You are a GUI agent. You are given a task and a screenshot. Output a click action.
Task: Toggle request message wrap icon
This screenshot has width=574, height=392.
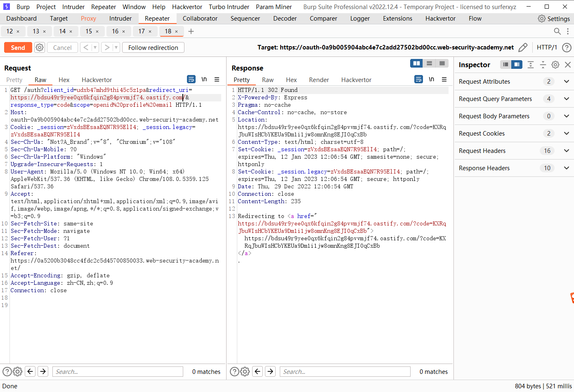[191, 79]
